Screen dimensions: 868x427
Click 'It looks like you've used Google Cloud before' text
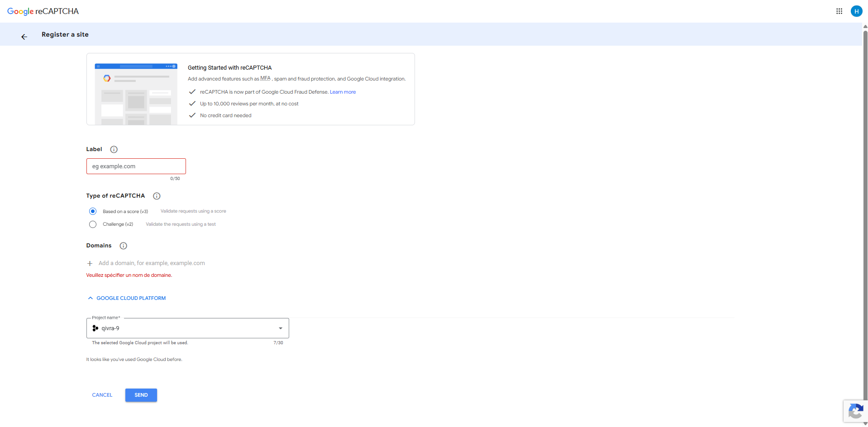(x=134, y=360)
